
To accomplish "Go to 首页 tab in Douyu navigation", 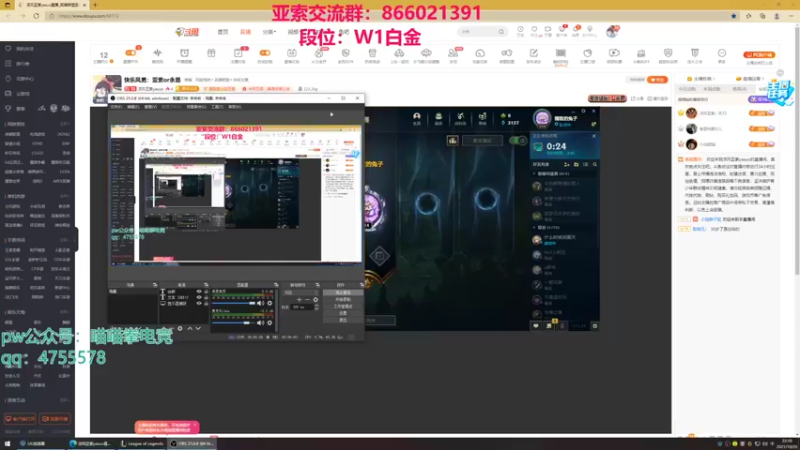I will pos(223,32).
